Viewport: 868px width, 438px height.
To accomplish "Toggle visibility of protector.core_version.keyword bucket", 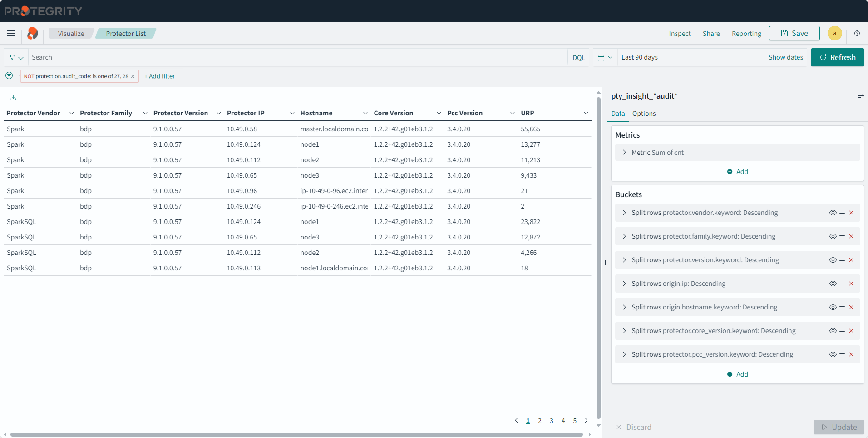I will click(x=833, y=331).
